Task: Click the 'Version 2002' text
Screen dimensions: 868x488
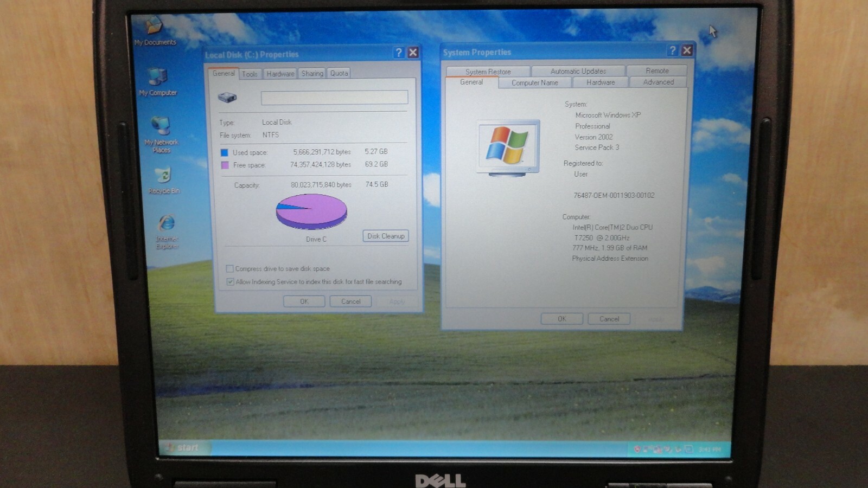Action: [x=593, y=137]
